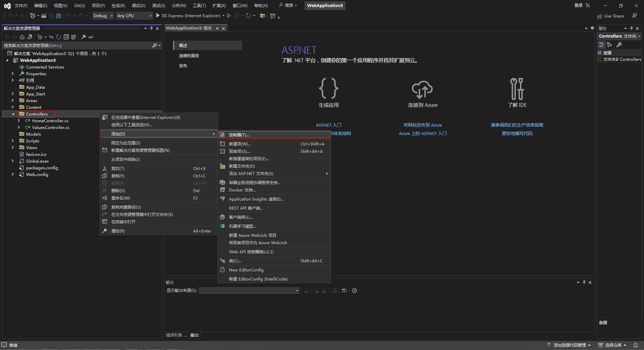This screenshot has width=644, height=350.
Task: Click the Open File folder icon
Action: pyautogui.click(x=44, y=16)
